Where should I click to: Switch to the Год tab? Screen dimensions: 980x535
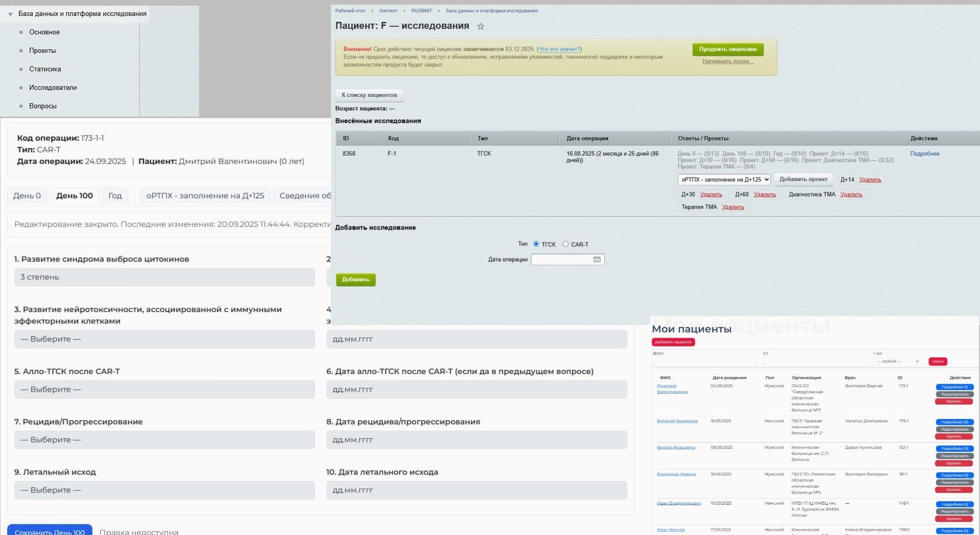pos(115,196)
